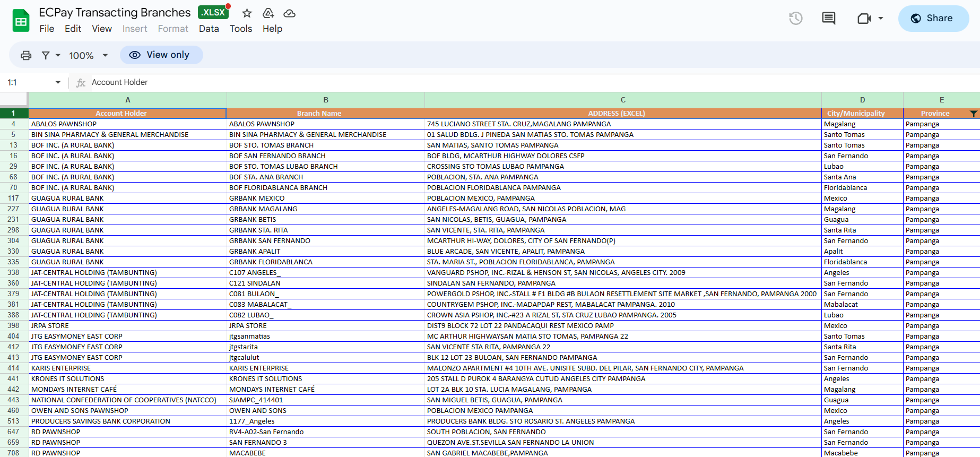Click the View only mode button
The height and width of the screenshot is (457, 980).
tap(161, 55)
